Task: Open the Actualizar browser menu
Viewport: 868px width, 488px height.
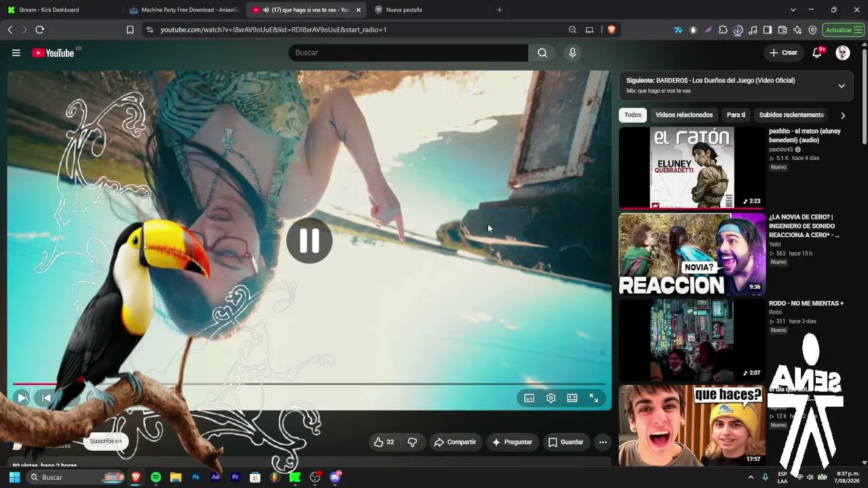Action: click(x=843, y=30)
